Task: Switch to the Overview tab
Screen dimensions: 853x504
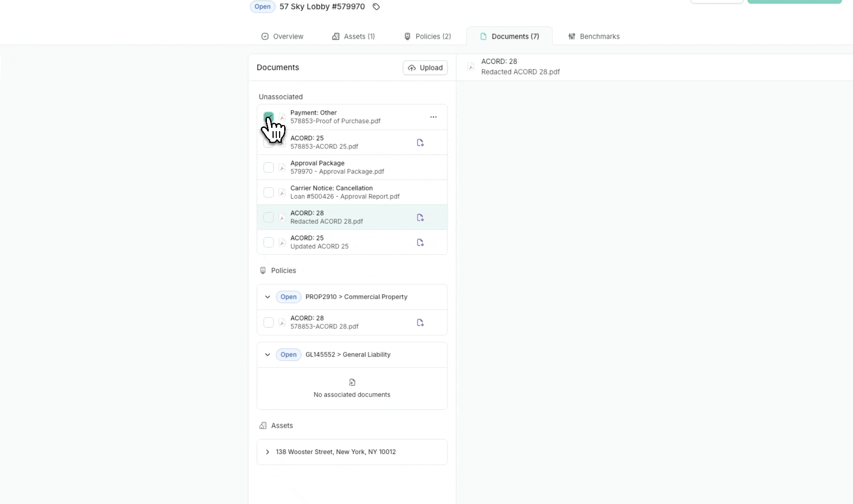Action: [x=282, y=36]
